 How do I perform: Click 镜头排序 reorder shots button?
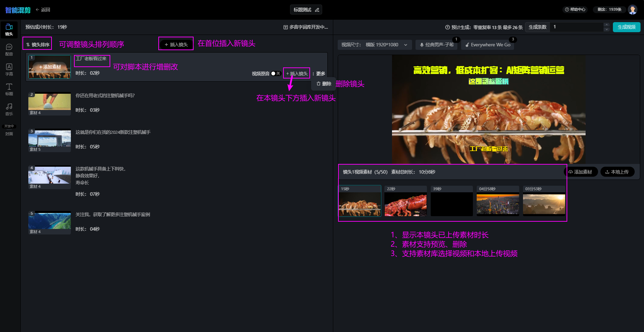point(38,45)
